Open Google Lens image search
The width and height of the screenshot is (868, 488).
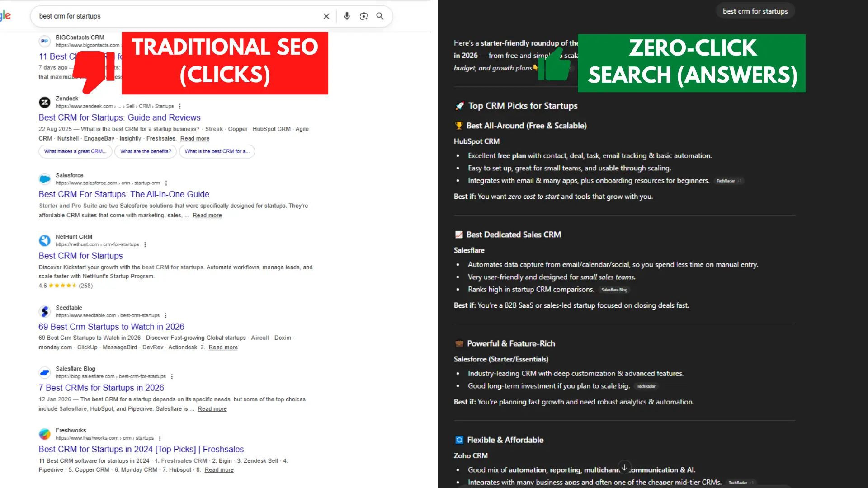click(363, 16)
